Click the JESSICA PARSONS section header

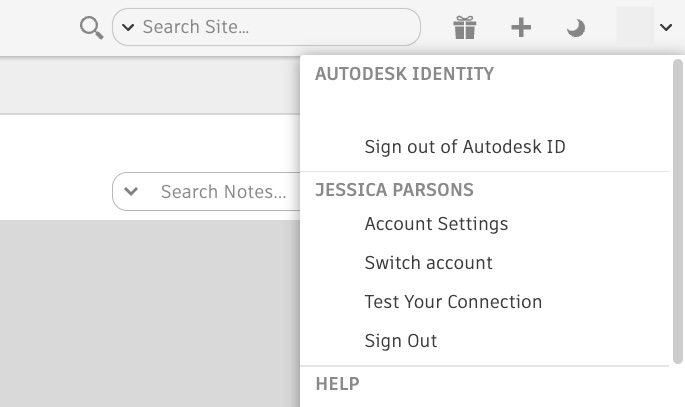tap(394, 190)
